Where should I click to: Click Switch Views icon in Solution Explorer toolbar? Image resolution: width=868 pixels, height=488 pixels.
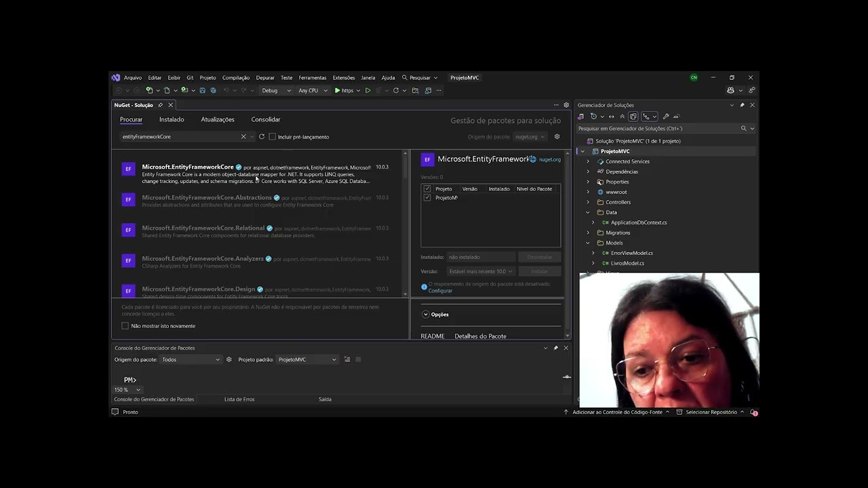tap(580, 117)
